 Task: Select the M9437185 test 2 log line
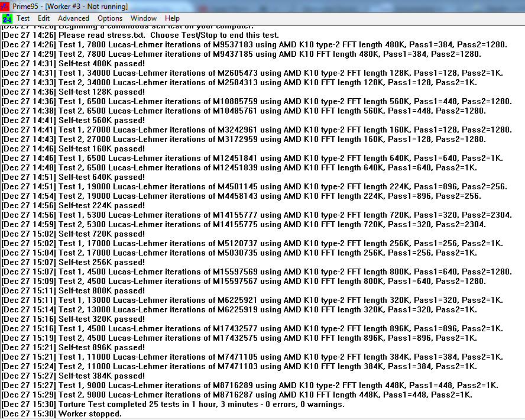(x=241, y=54)
